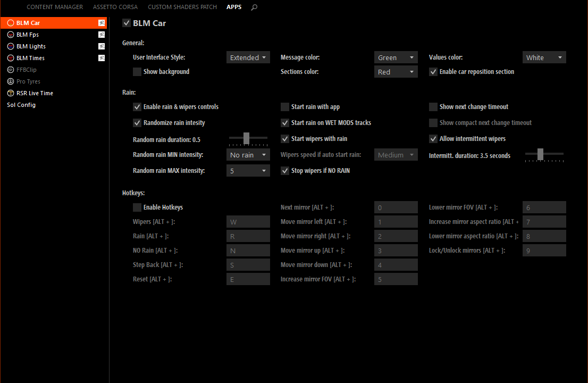Click the round BLM Lights app icon
Image resolution: width=588 pixels, height=383 pixels.
11,46
